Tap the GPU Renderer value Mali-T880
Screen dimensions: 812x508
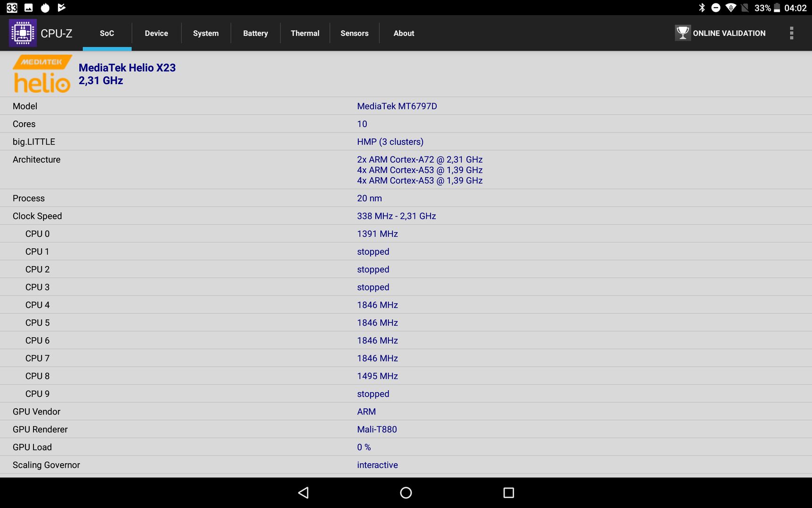[377, 430]
